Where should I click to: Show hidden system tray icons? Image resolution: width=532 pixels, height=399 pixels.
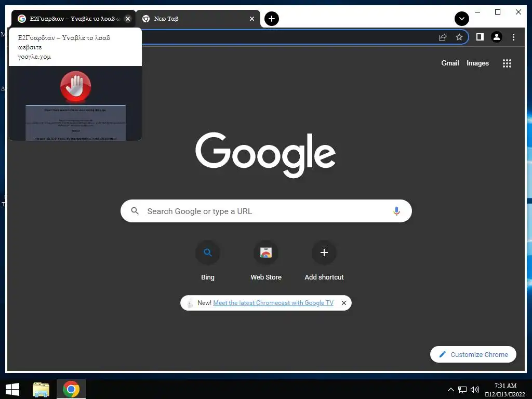[x=450, y=390]
